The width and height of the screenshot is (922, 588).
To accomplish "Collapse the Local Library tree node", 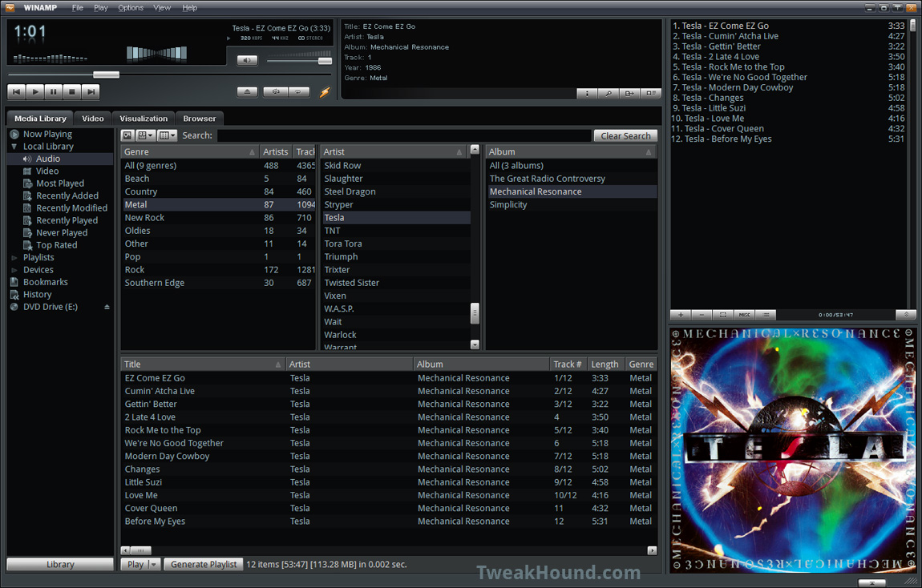I will click(14, 147).
